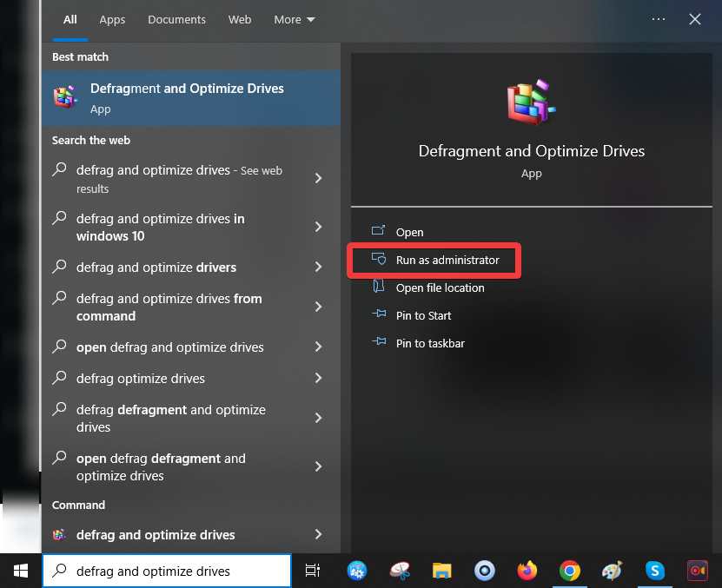
Task: Click the Windows Start button
Action: coord(21,571)
